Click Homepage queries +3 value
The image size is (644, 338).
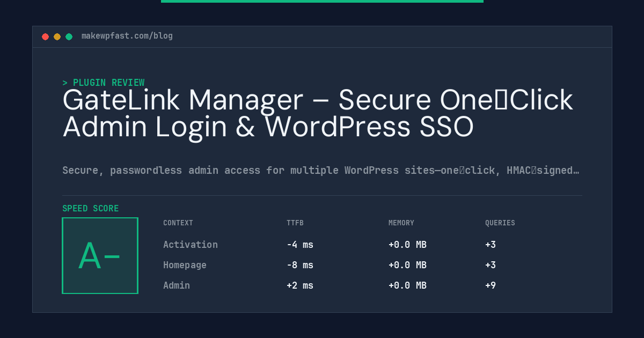click(491, 265)
